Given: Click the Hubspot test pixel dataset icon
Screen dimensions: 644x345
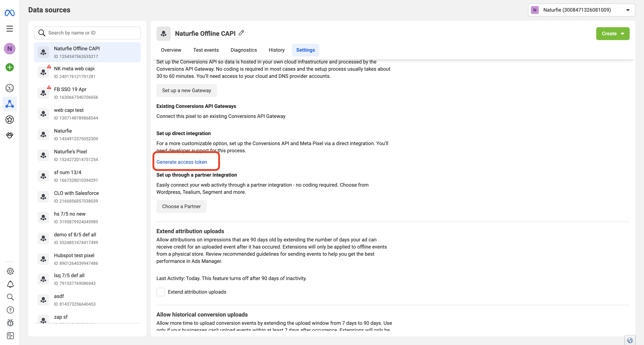Looking at the screenshot, I should click(43, 259).
